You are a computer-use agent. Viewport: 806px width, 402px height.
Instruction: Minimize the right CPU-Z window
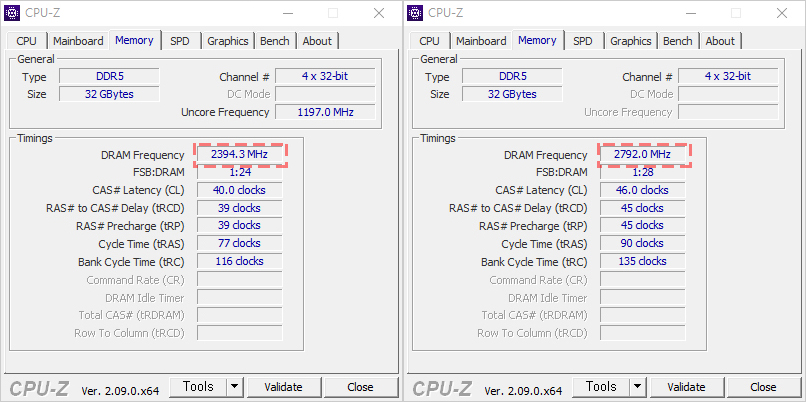tap(691, 13)
